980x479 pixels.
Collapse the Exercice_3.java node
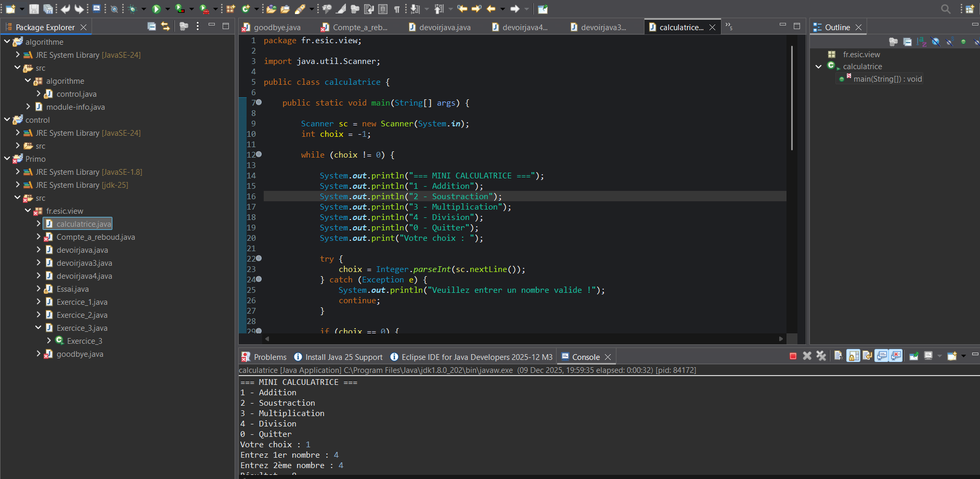38,328
